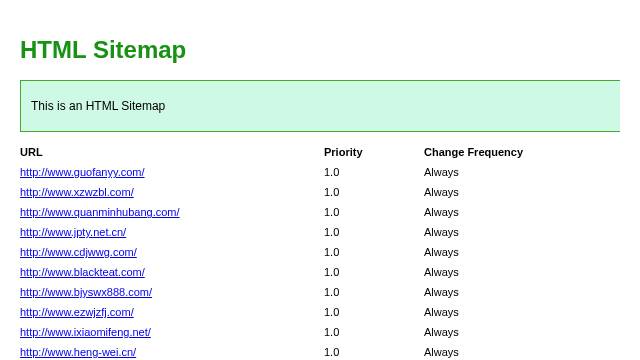Follow the jpty.net.cn link
Viewport: 640px width, 360px height.
pyautogui.click(x=73, y=232)
